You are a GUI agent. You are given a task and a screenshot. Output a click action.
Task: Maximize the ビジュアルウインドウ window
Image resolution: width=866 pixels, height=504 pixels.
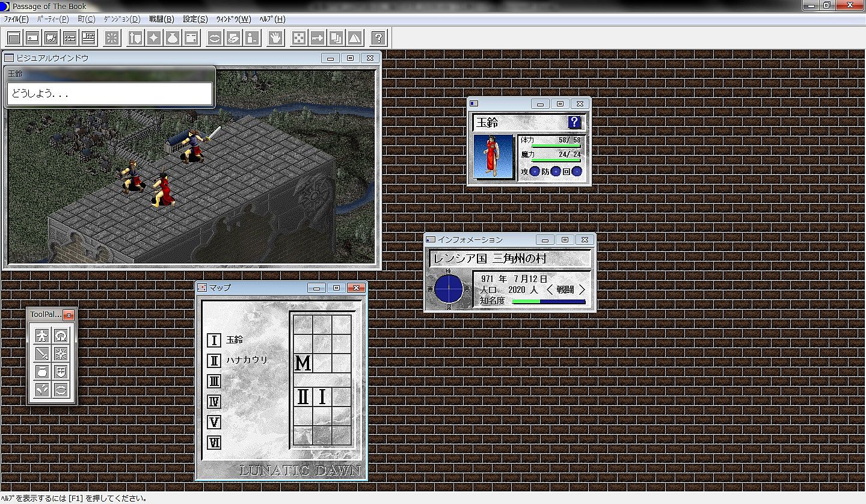(x=351, y=58)
